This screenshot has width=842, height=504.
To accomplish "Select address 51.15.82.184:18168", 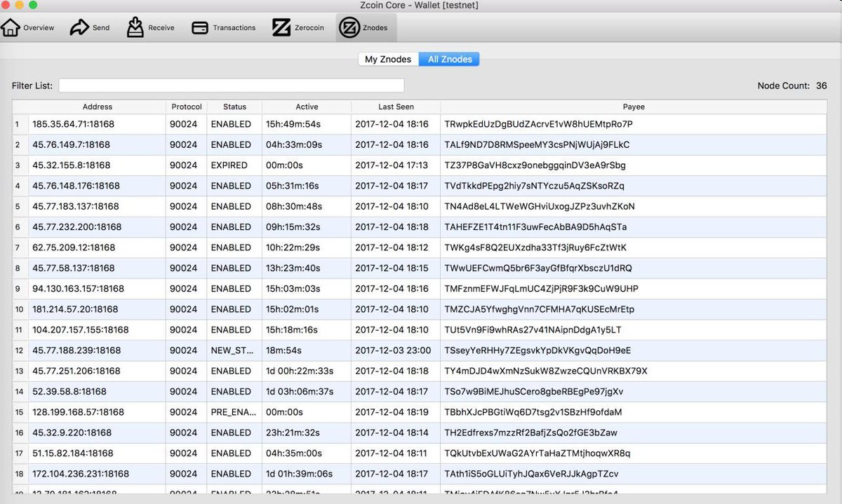I will [74, 453].
